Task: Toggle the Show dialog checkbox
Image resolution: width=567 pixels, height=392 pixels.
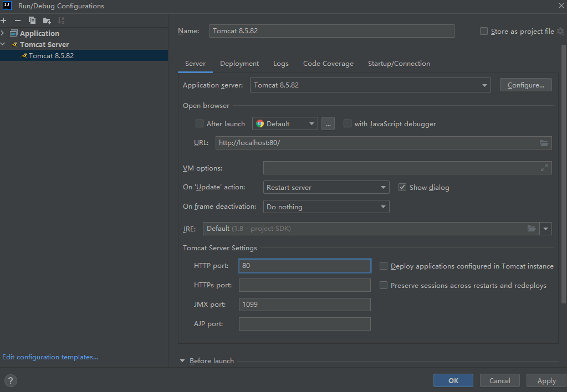Action: coord(402,187)
